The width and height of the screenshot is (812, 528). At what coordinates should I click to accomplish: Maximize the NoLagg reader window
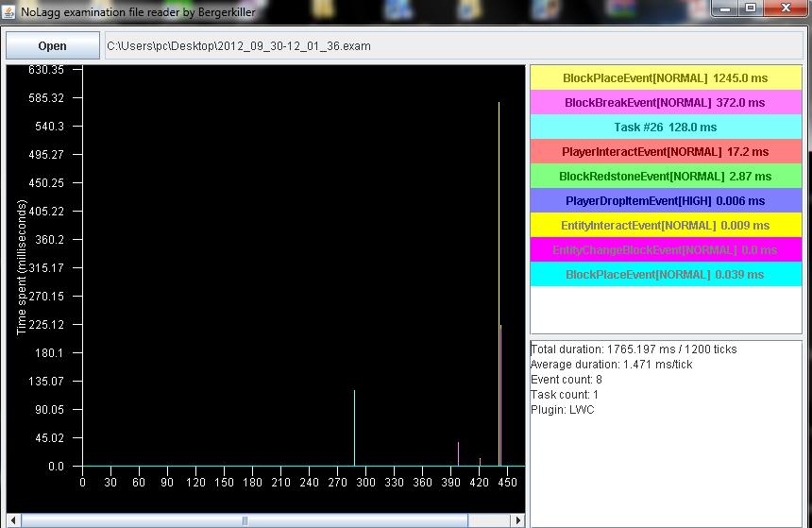tap(751, 9)
